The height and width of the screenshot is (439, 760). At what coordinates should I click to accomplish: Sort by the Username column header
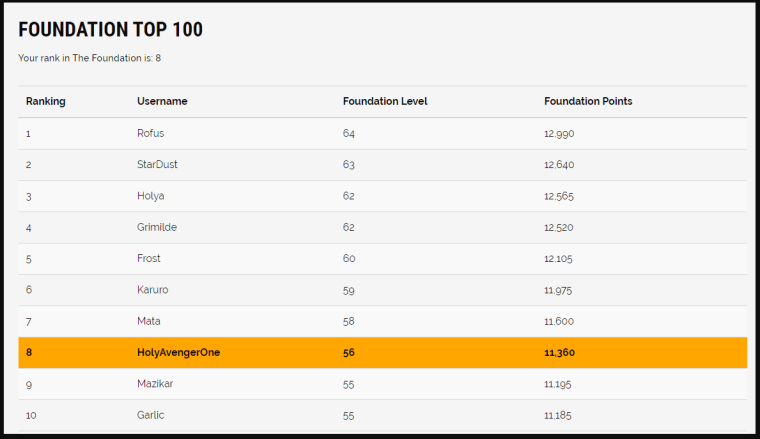(x=162, y=101)
